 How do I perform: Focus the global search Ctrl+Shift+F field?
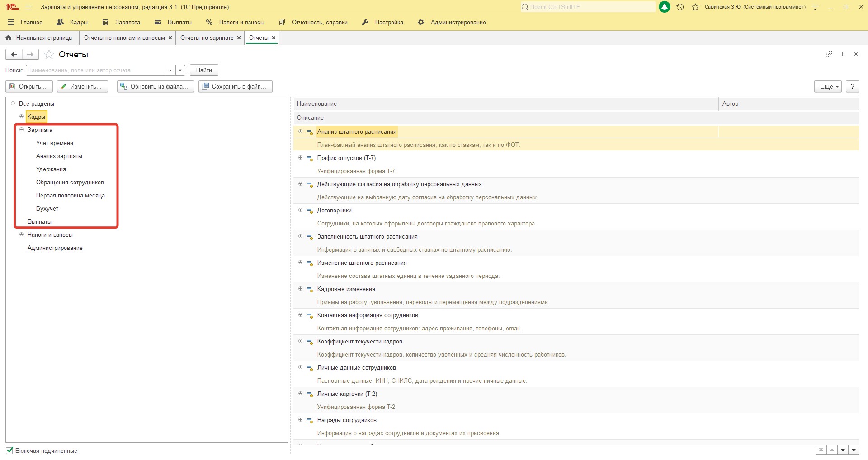(587, 7)
